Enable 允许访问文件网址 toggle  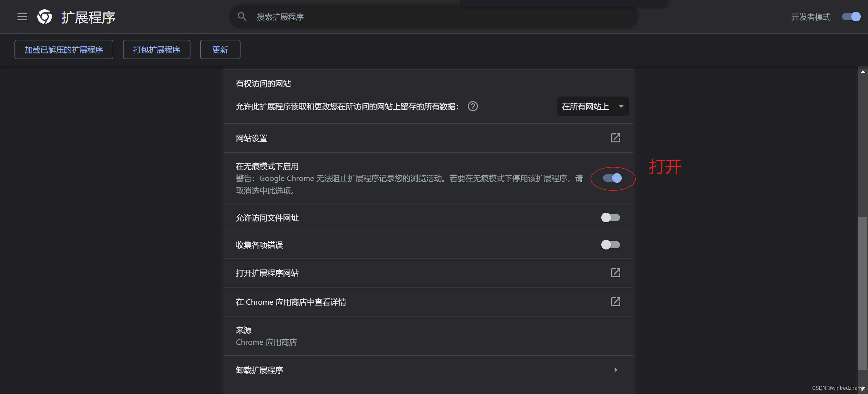click(610, 218)
